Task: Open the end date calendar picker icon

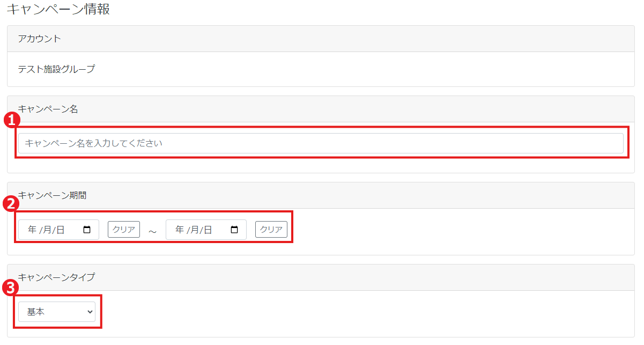Action: pos(234,230)
